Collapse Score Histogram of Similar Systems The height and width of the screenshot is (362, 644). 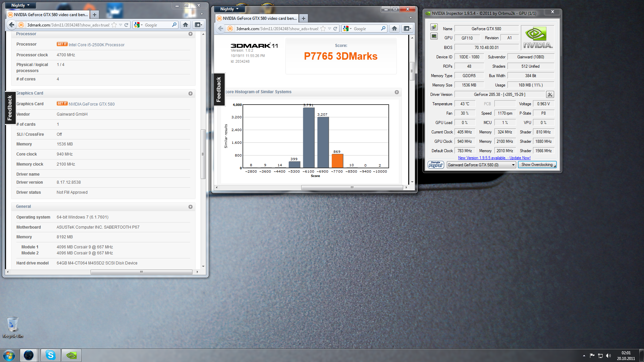point(397,92)
